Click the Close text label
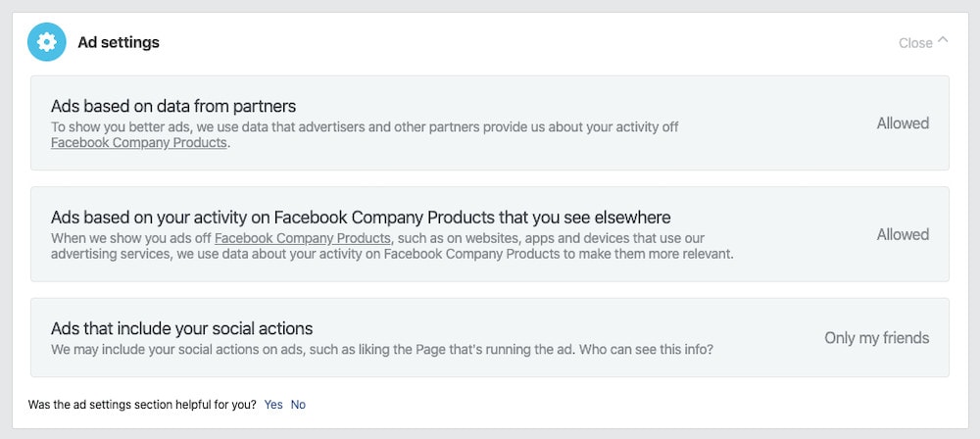The width and height of the screenshot is (980, 439). (915, 43)
